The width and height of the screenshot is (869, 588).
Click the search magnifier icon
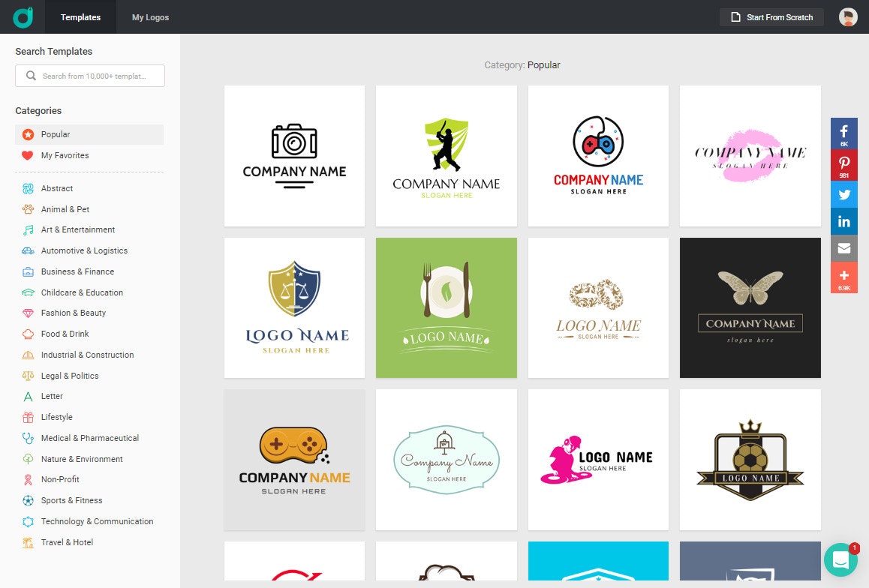[x=30, y=76]
